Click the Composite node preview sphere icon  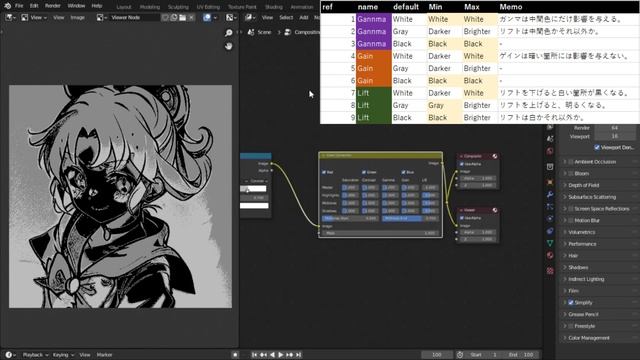coord(495,156)
